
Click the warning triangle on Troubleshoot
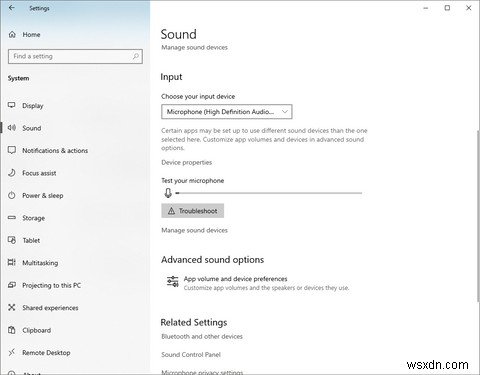pos(171,211)
